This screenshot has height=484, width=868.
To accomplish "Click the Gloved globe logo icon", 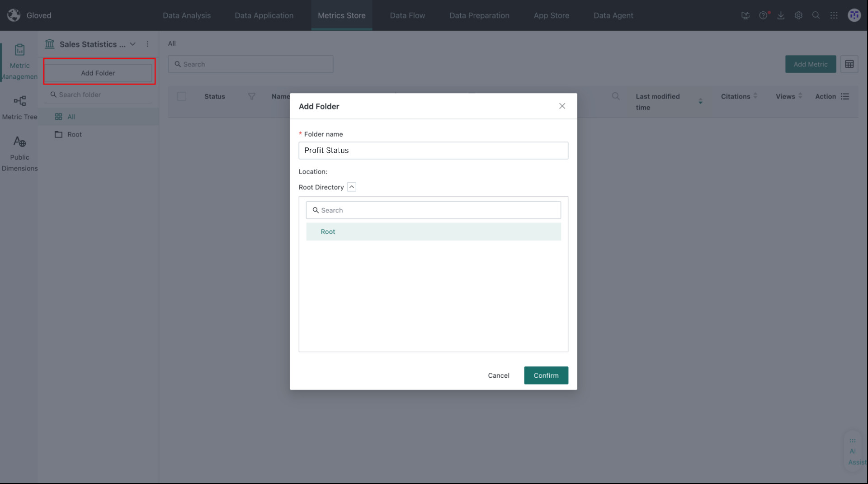I will (x=14, y=15).
